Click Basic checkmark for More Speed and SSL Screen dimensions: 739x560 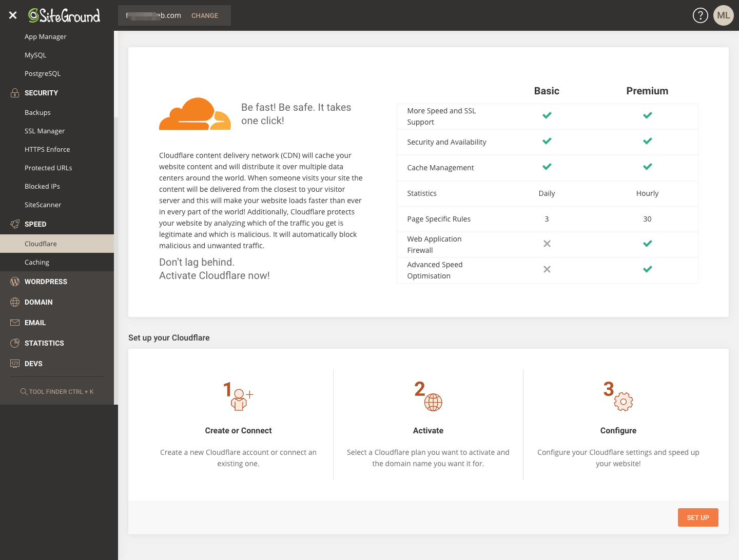pos(547,115)
